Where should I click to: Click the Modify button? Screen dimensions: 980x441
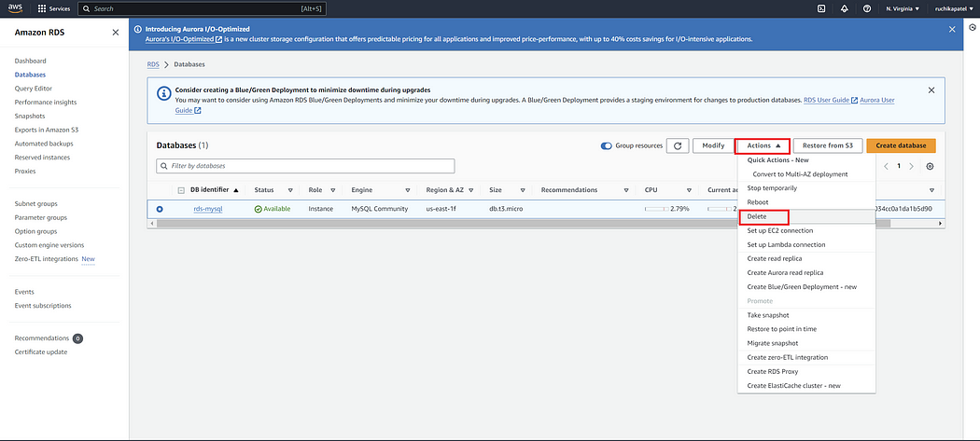pos(712,145)
